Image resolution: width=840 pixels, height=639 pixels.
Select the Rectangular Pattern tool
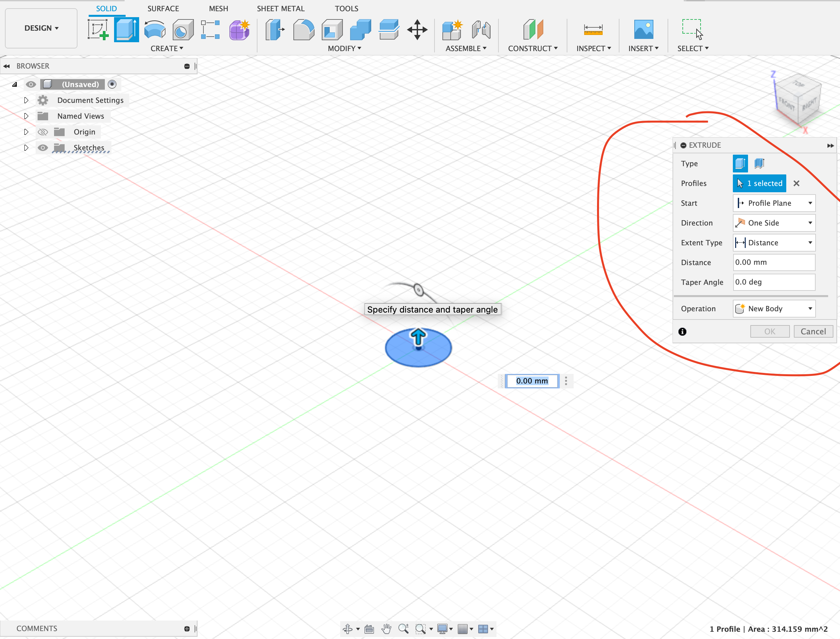click(211, 29)
